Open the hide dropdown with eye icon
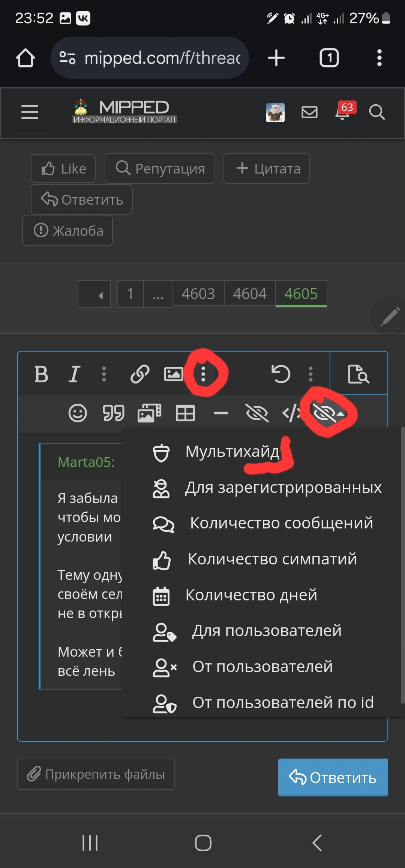The image size is (405, 868). [328, 413]
